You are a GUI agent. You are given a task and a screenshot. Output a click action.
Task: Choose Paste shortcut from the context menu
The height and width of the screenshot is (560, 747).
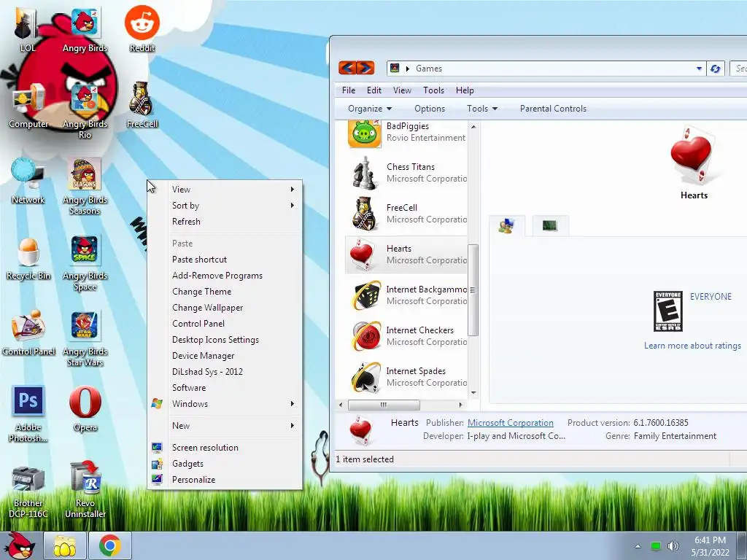point(225,260)
